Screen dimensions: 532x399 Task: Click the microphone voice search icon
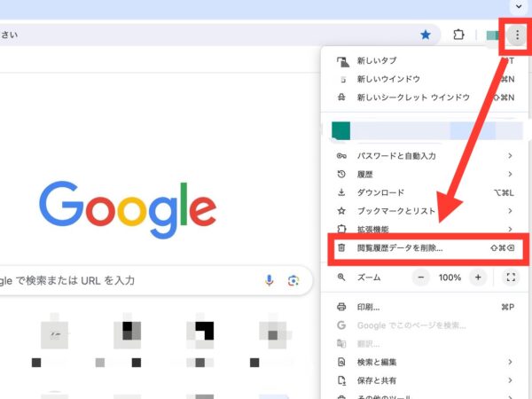click(269, 280)
